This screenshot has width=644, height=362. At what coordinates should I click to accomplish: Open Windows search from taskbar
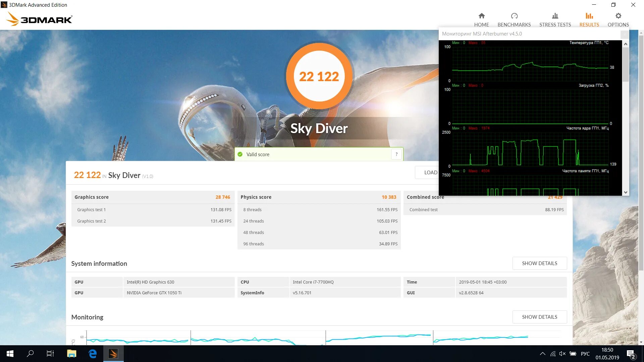[x=30, y=354]
